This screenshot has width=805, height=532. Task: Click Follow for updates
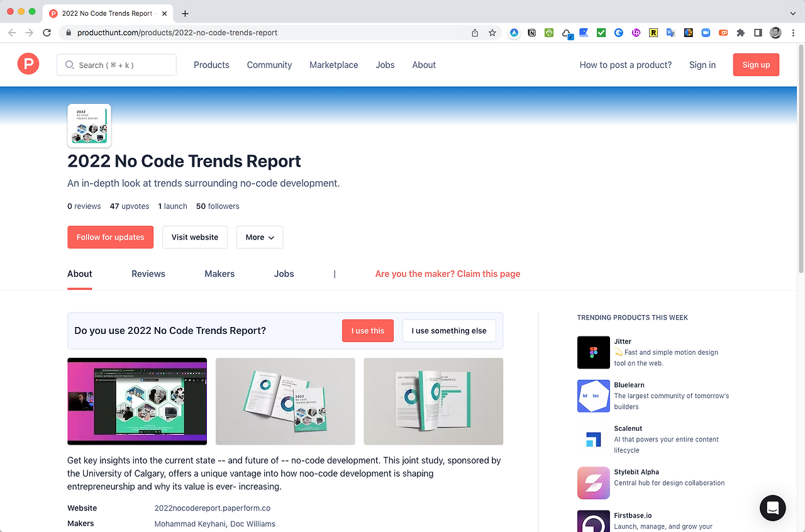point(110,237)
